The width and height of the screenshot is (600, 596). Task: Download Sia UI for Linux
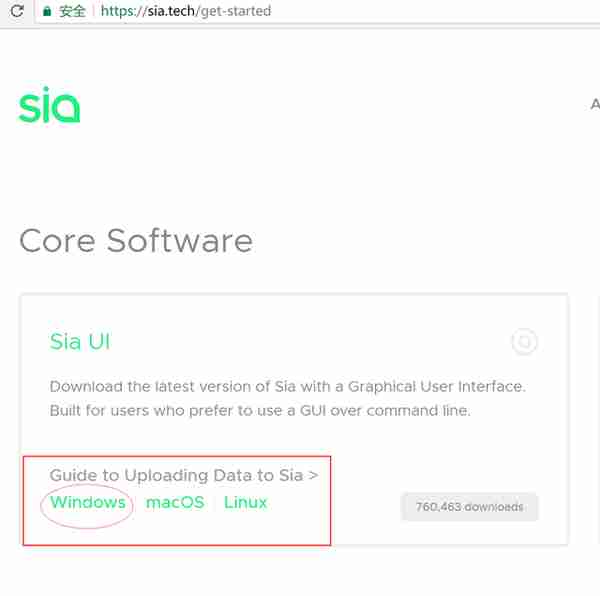click(x=245, y=502)
